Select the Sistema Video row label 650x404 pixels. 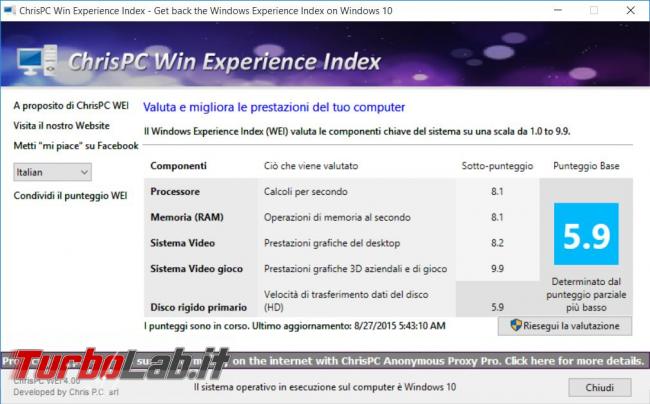(x=182, y=243)
